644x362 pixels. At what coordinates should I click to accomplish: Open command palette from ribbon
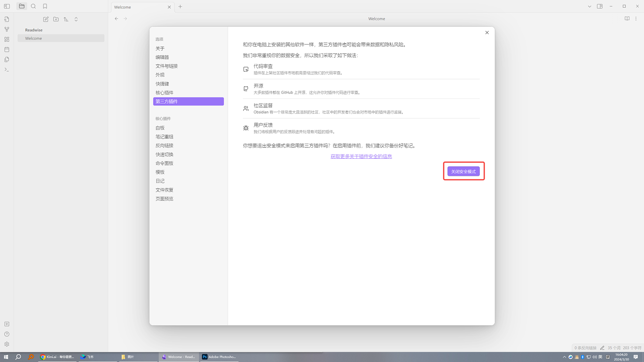pyautogui.click(x=7, y=69)
